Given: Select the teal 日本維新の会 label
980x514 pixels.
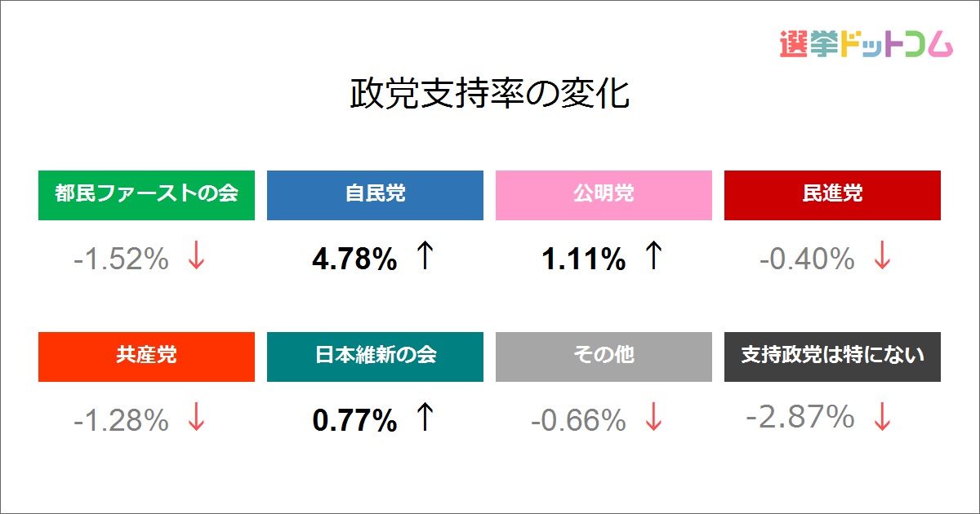Looking at the screenshot, I should point(375,357).
